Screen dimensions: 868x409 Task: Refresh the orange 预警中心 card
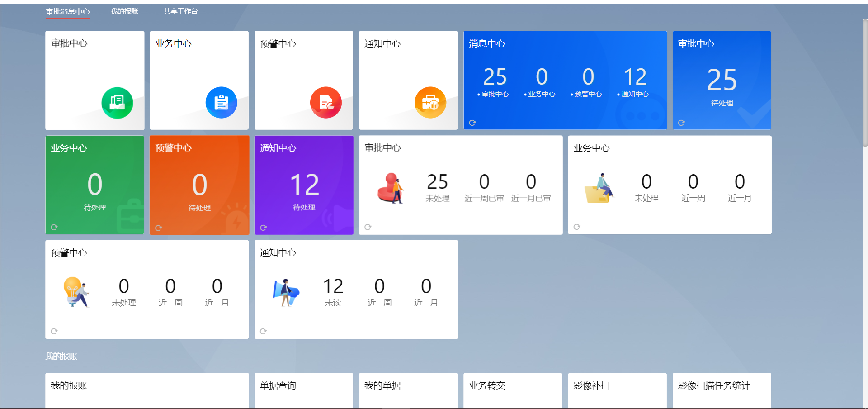(x=158, y=228)
